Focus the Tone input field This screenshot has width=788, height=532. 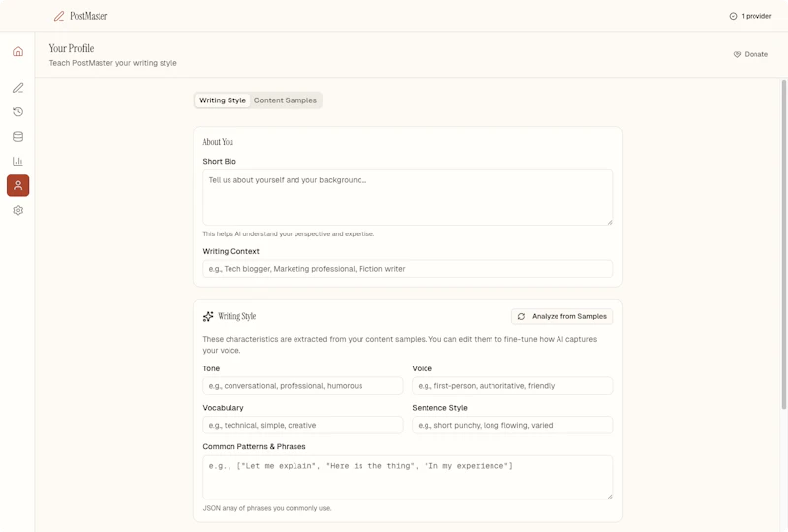click(302, 386)
